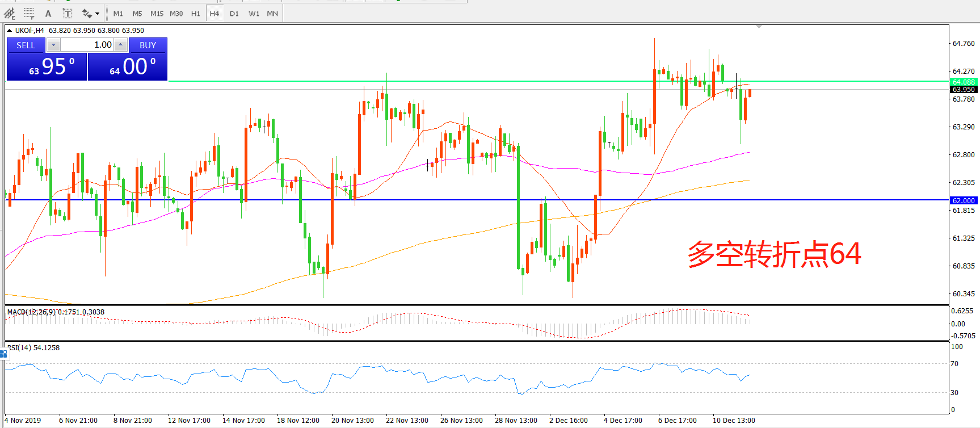Switch to the D1 timeframe
Image resolution: width=980 pixels, height=428 pixels.
pos(234,14)
